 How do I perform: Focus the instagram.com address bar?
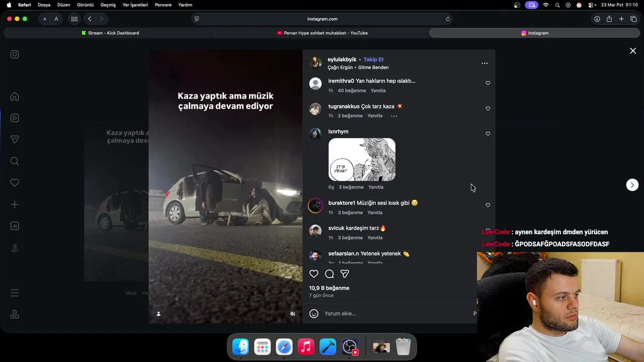(322, 19)
